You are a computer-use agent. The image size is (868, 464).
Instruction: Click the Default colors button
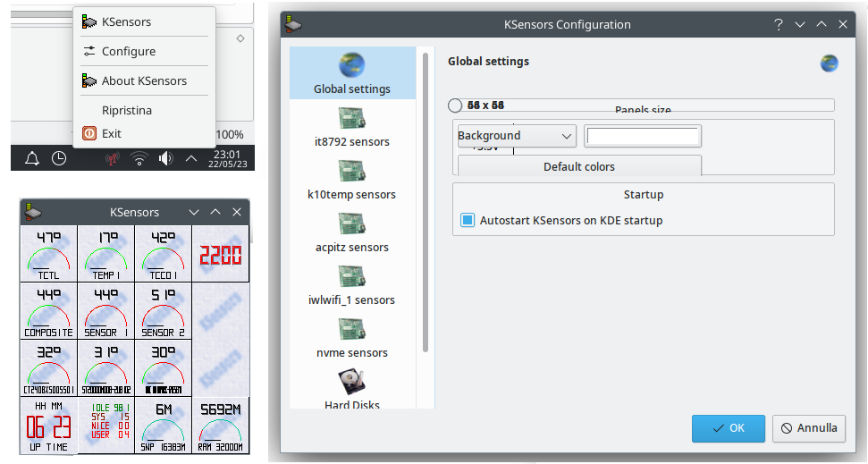[x=579, y=166]
